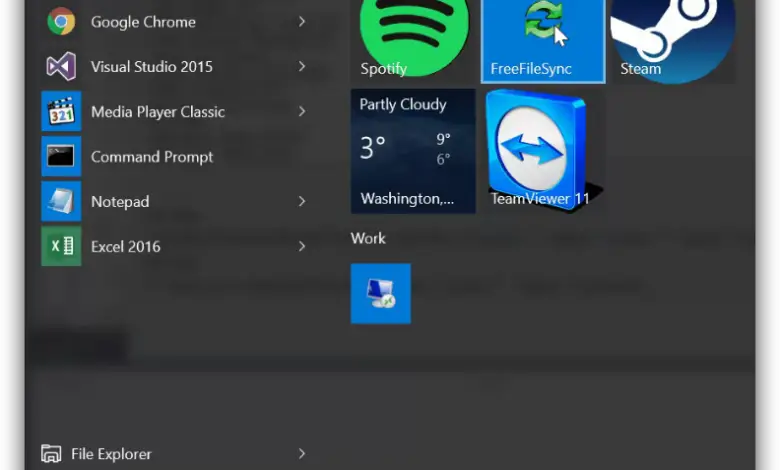Expand the Google Chrome jump list arrow

pyautogui.click(x=301, y=21)
